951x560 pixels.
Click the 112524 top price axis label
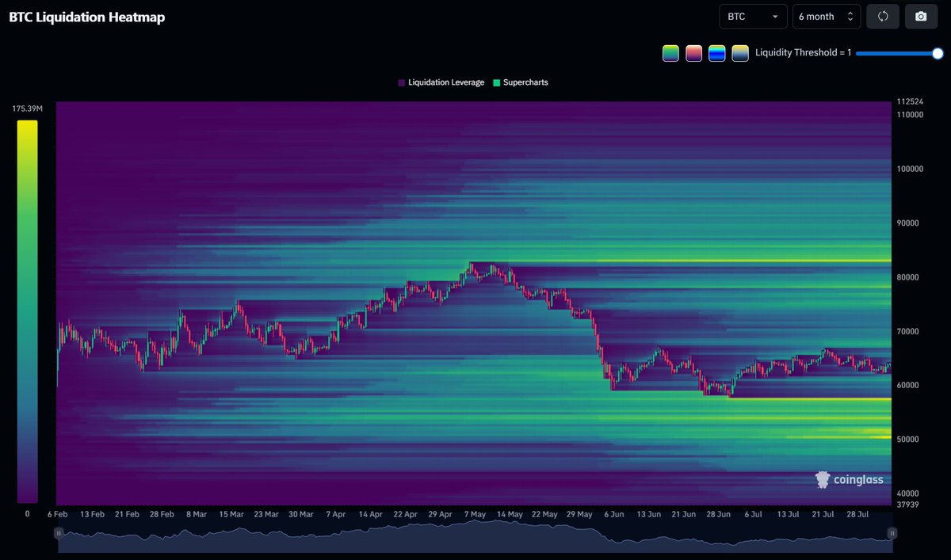(x=910, y=102)
